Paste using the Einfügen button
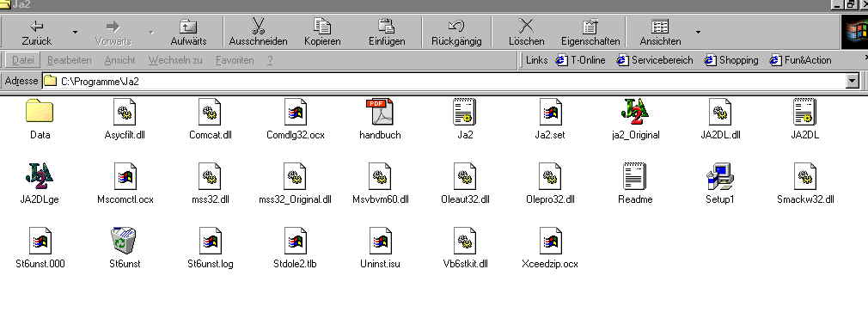Screen dimensions: 868x312 point(387,33)
